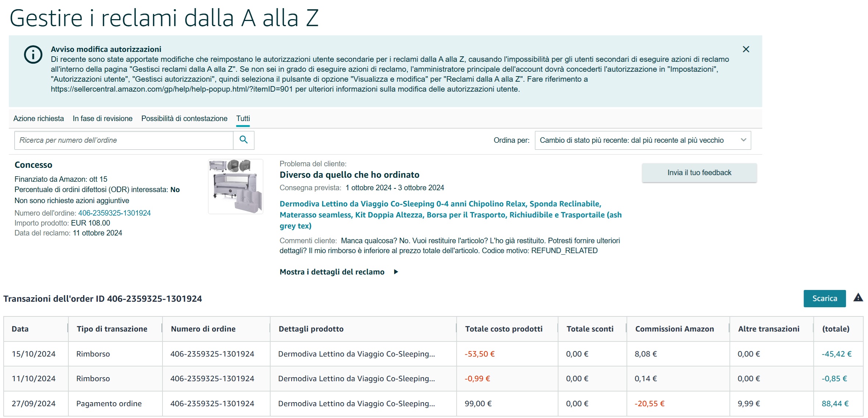This screenshot has width=868, height=418.
Task: Click the order number search field
Action: tap(124, 140)
